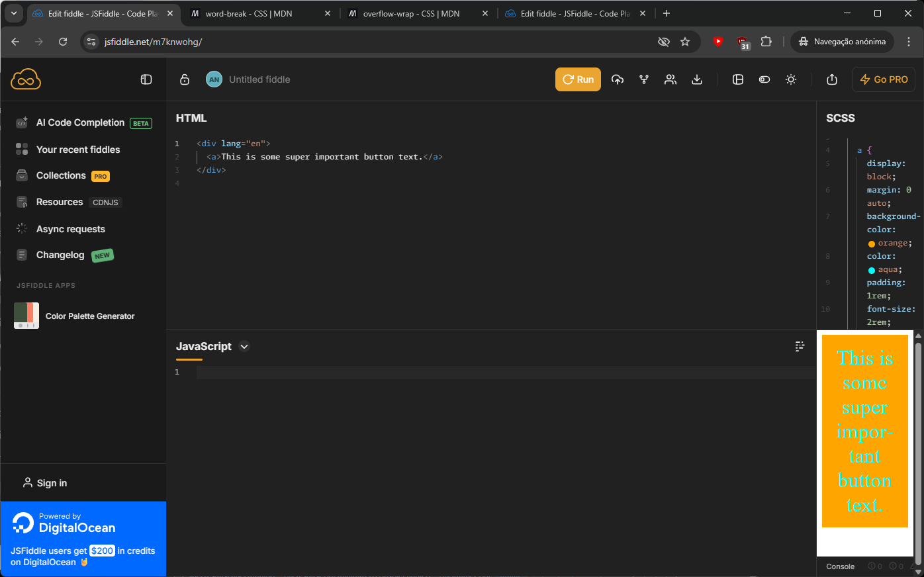The width and height of the screenshot is (924, 577).
Task: Click the tracking protection eye icon
Action: [663, 42]
